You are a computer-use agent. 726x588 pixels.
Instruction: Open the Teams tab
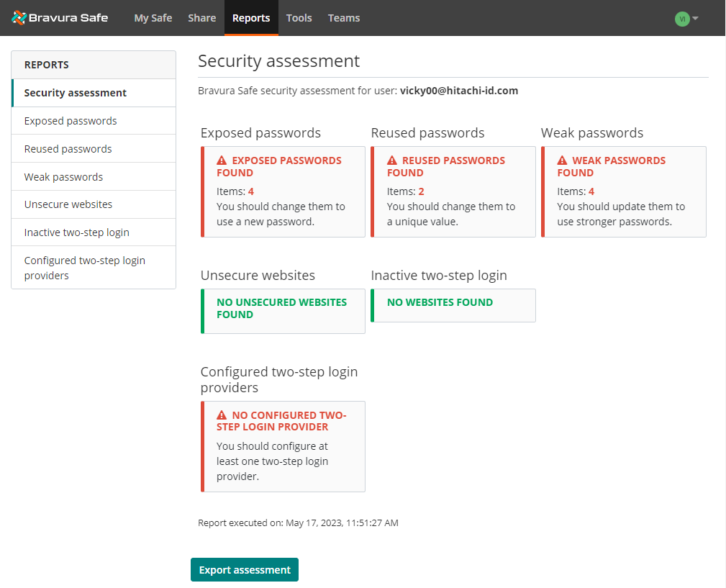pos(343,18)
